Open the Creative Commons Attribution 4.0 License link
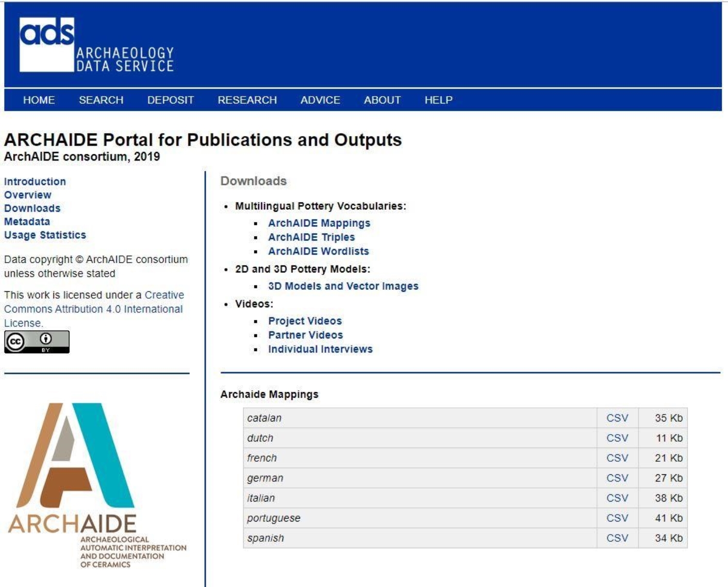 click(94, 309)
